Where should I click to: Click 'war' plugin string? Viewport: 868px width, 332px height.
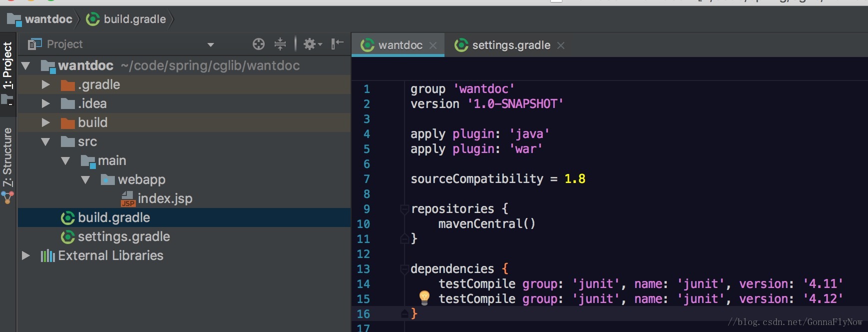pyautogui.click(x=526, y=149)
